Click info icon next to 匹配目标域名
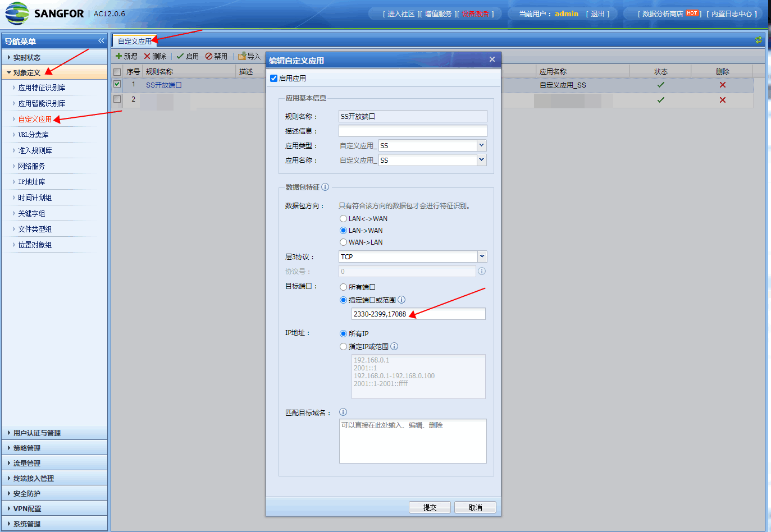Screen dimensions: 771x532 point(343,412)
